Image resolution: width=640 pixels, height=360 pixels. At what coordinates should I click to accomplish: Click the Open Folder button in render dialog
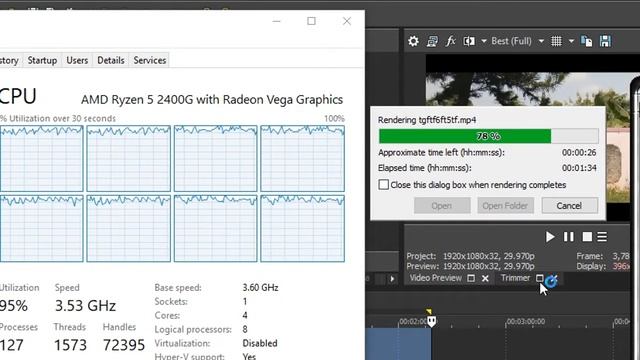coord(505,206)
